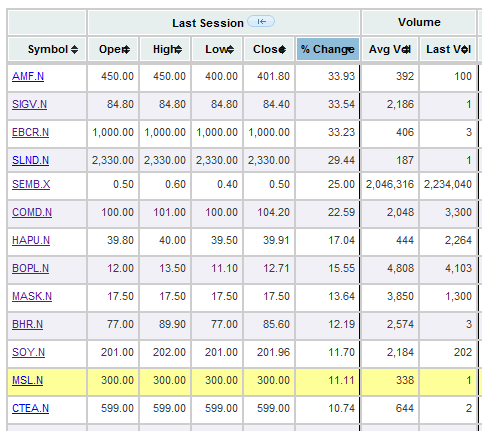Open the SIGV.N symbol link
This screenshot has height=431, width=482.
pos(29,104)
